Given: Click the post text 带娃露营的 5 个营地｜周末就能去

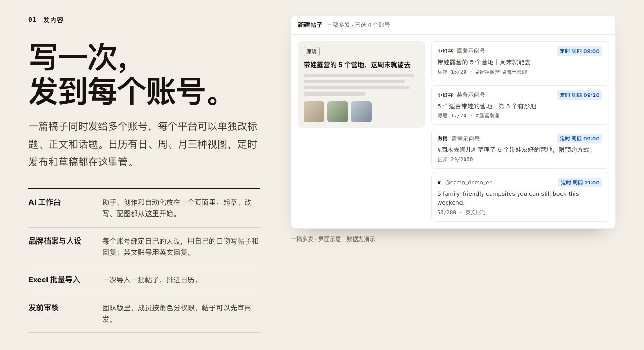Looking at the screenshot, I should pos(483,62).
